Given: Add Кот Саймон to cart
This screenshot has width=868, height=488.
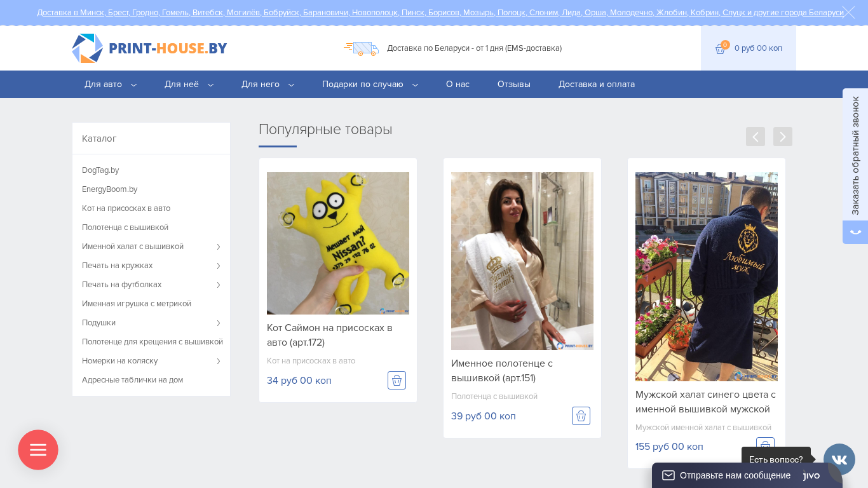Looking at the screenshot, I should pyautogui.click(x=397, y=381).
